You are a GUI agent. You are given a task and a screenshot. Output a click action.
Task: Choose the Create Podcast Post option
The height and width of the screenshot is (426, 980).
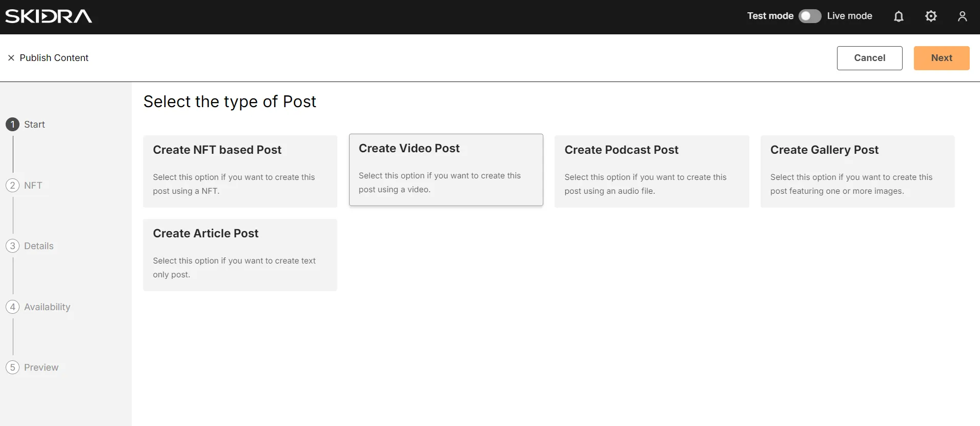coord(651,171)
